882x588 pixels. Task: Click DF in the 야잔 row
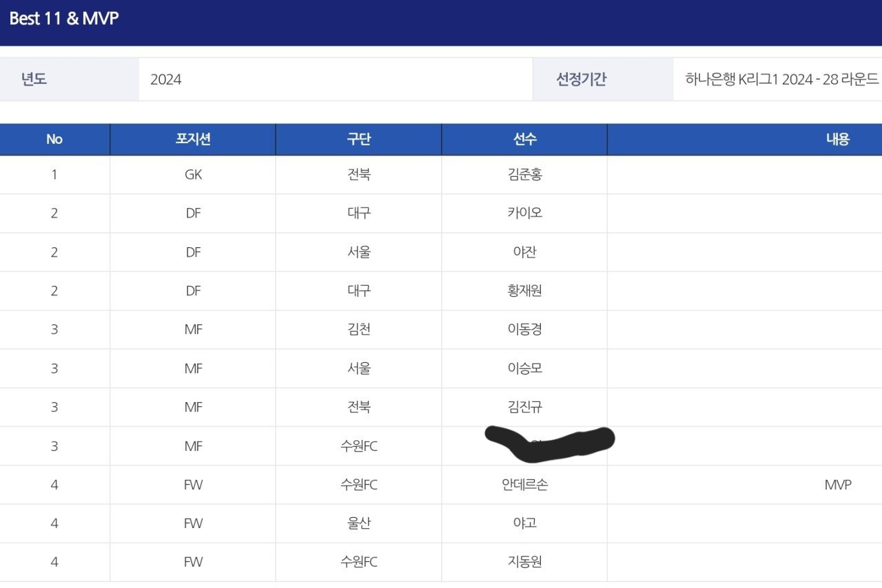pyautogui.click(x=193, y=252)
